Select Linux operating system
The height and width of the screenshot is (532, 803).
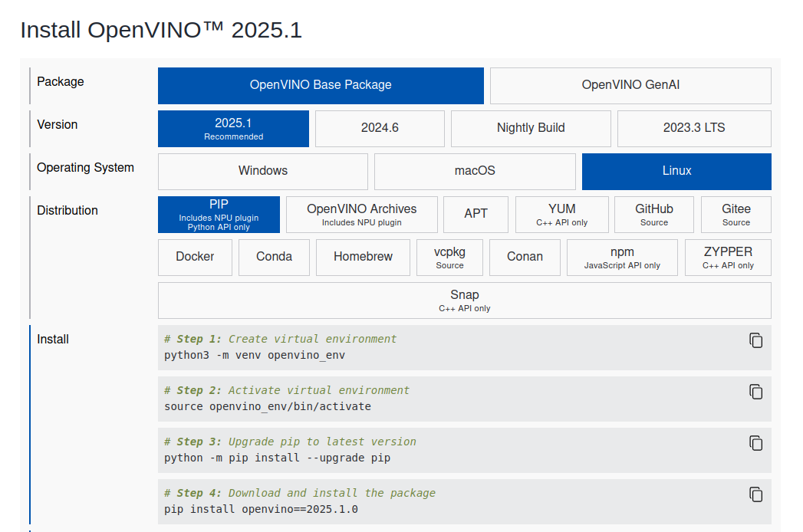pyautogui.click(x=676, y=172)
